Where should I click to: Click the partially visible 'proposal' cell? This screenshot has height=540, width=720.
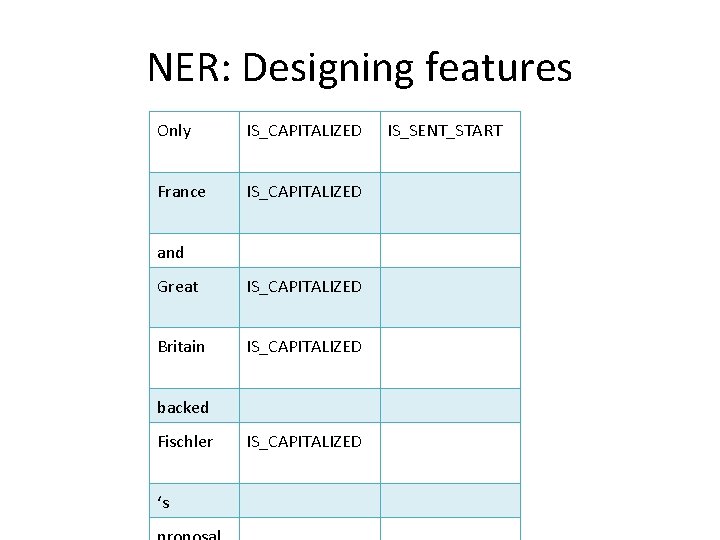[x=193, y=531]
